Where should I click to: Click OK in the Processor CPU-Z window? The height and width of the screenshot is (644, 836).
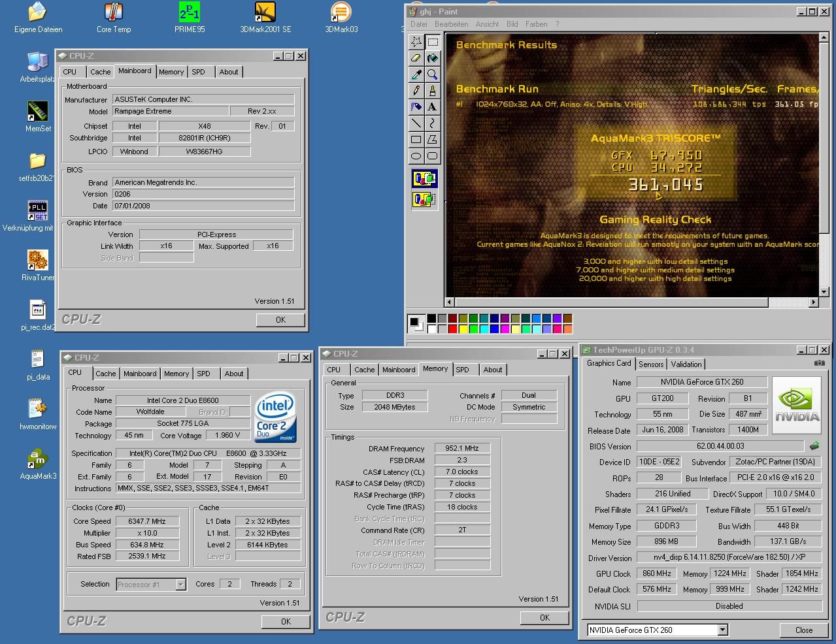[286, 622]
